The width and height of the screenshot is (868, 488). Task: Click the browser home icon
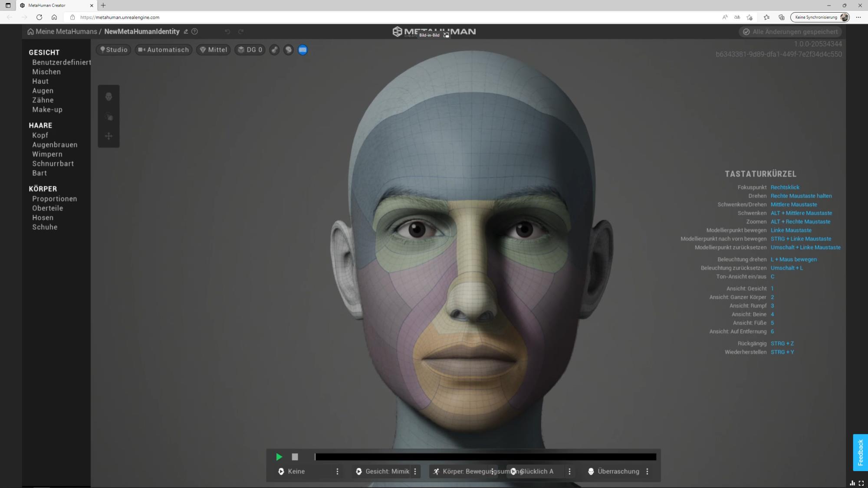pyautogui.click(x=54, y=17)
